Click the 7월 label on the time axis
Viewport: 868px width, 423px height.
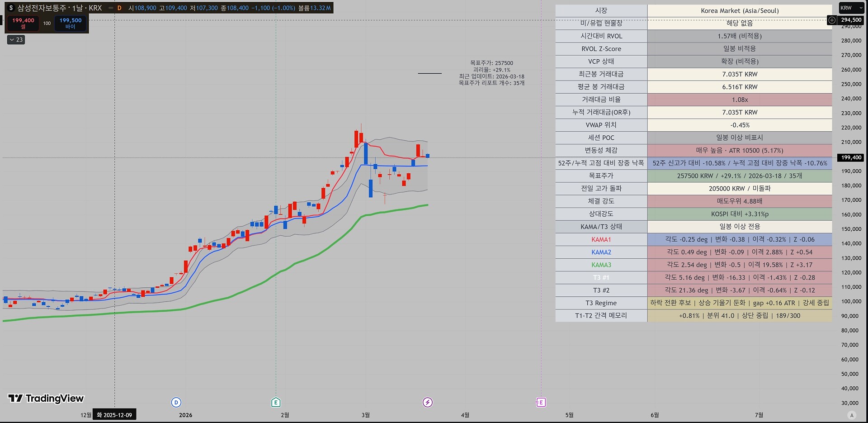point(759,415)
